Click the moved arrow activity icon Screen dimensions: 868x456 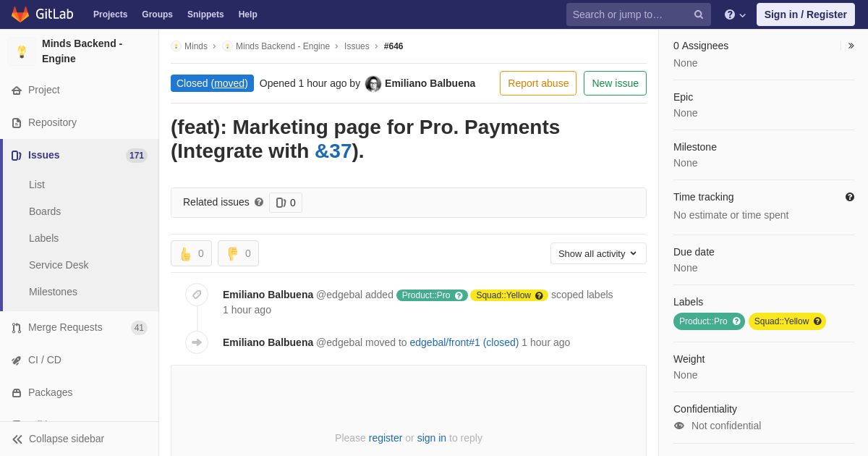[197, 342]
